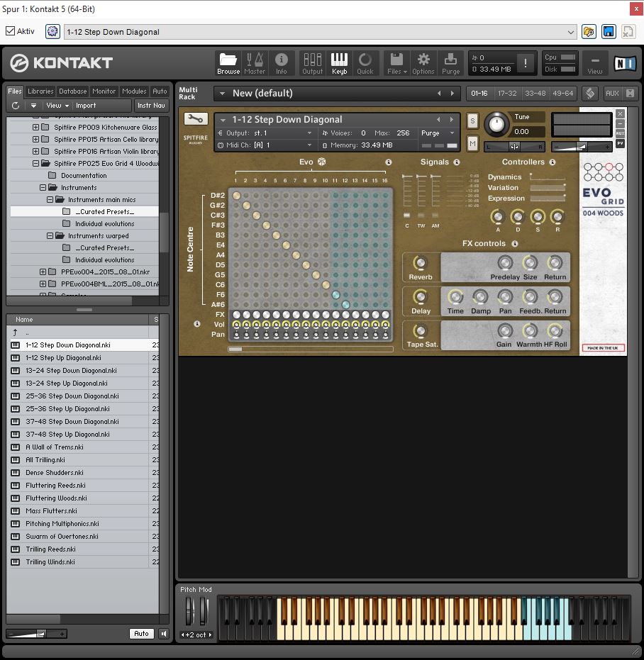
Task: Select previous multi preset arrow
Action: (x=439, y=94)
